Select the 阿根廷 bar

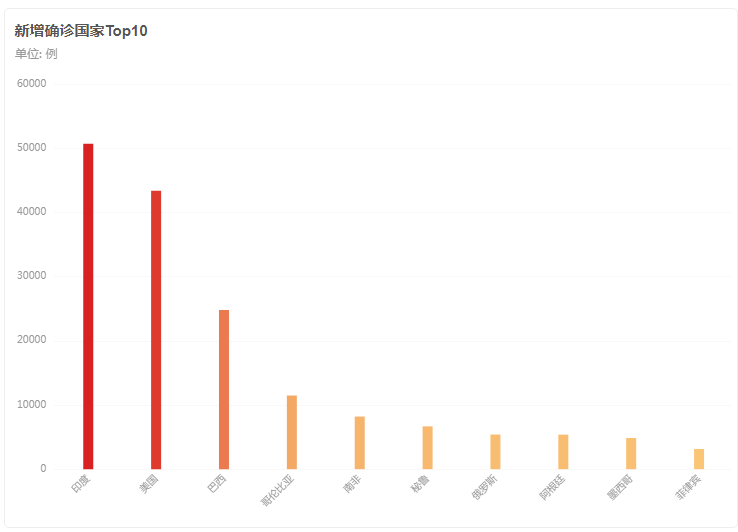563,452
